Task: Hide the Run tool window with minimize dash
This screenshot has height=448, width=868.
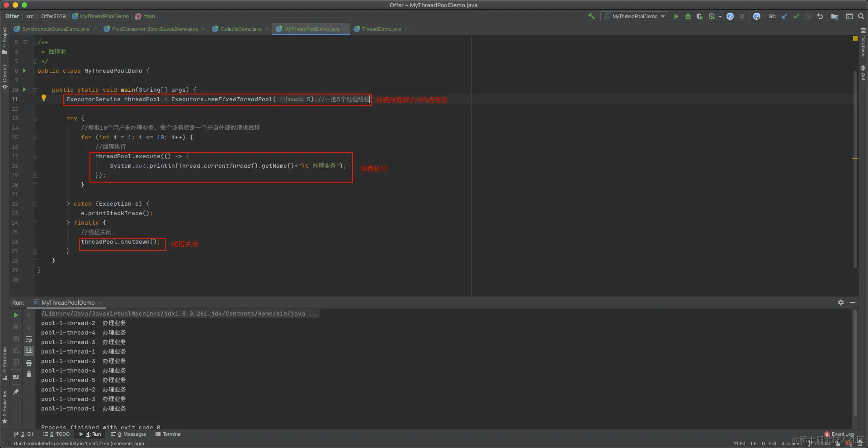Action: coord(853,302)
